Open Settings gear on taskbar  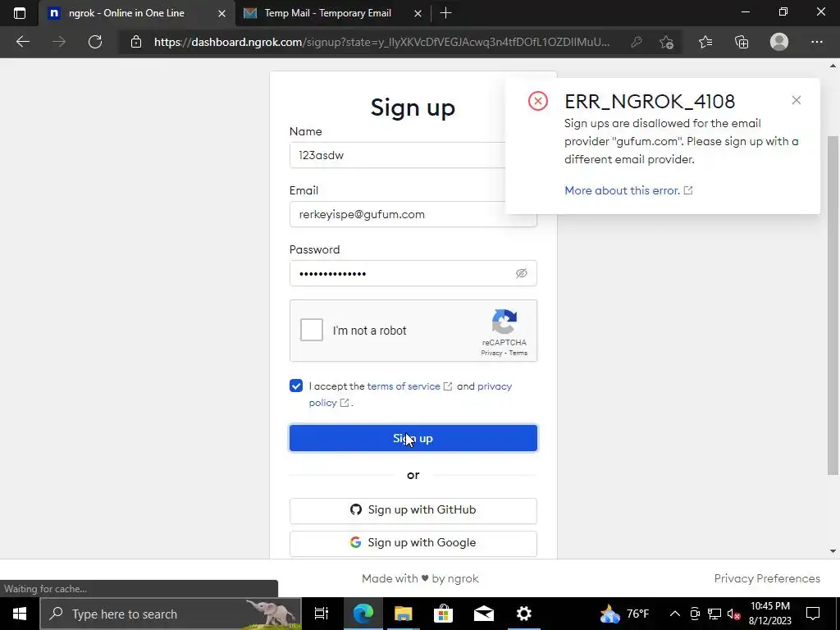click(523, 614)
